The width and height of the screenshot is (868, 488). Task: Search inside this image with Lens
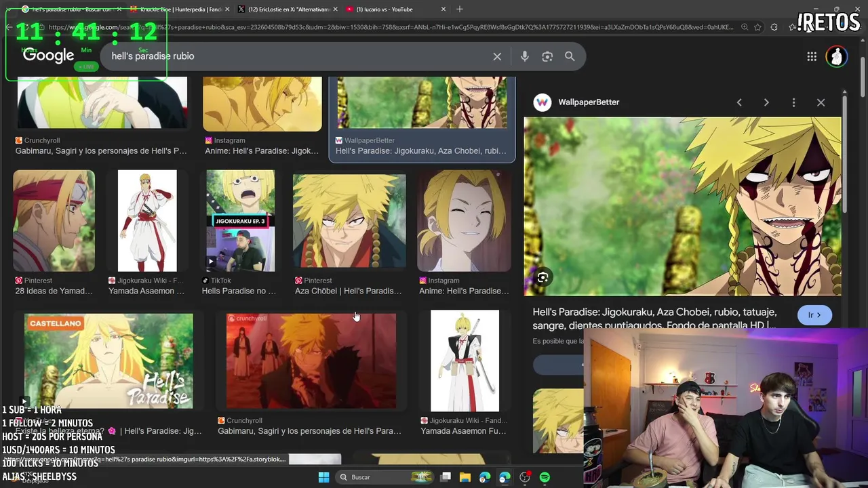tap(542, 277)
